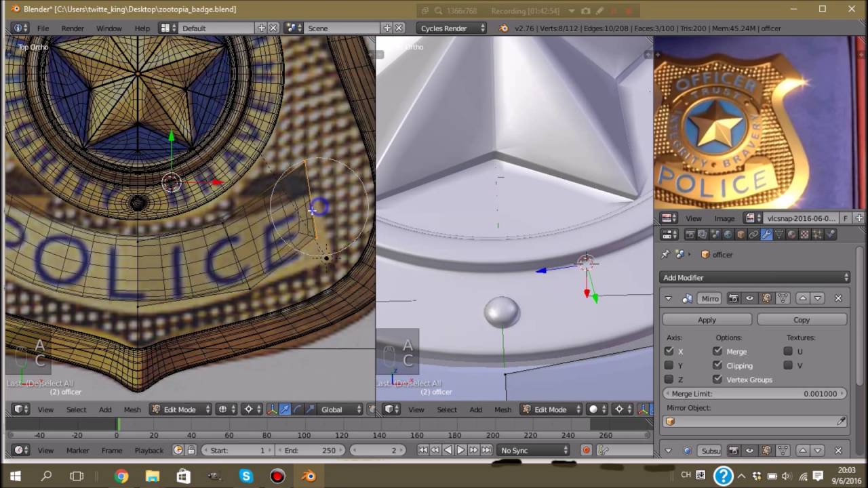The width and height of the screenshot is (868, 488).
Task: Open the Render menu
Action: (x=73, y=28)
